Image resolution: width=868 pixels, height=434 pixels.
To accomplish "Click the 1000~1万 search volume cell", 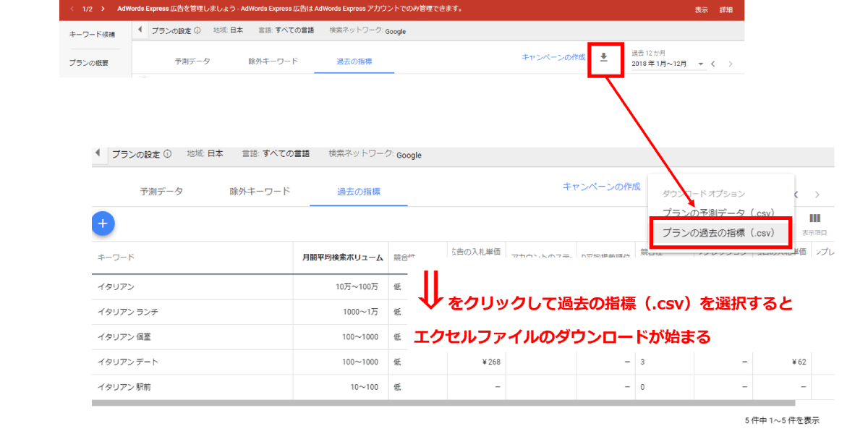I will [x=361, y=312].
